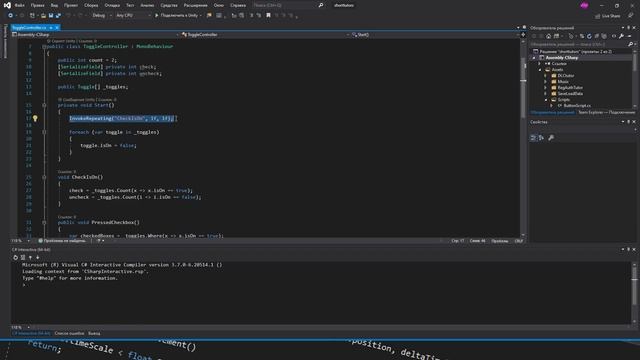
Task: Close the ToggleController.cs tab
Action: pyautogui.click(x=57, y=27)
